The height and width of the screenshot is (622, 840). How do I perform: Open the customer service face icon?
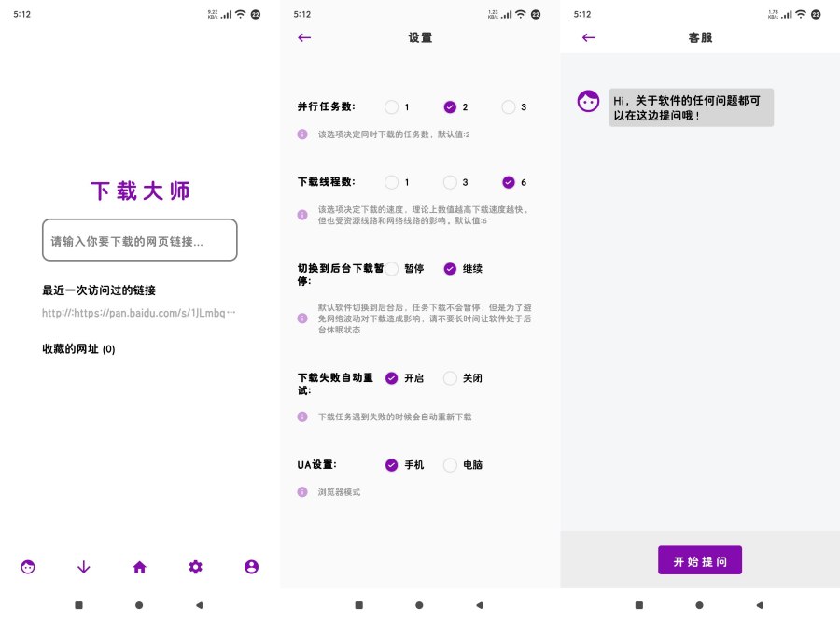coord(28,567)
